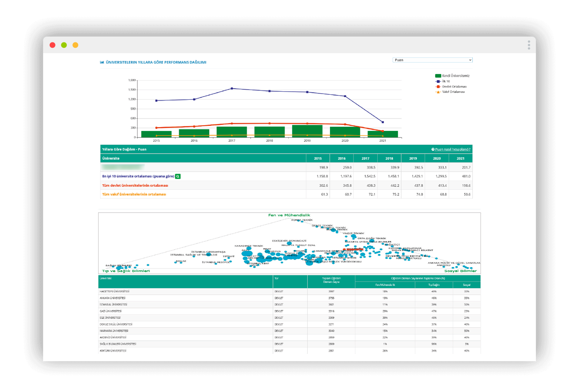Click the 'YILDIZ TEKNİK' bubble label
579x392 pixels.
click(353, 233)
